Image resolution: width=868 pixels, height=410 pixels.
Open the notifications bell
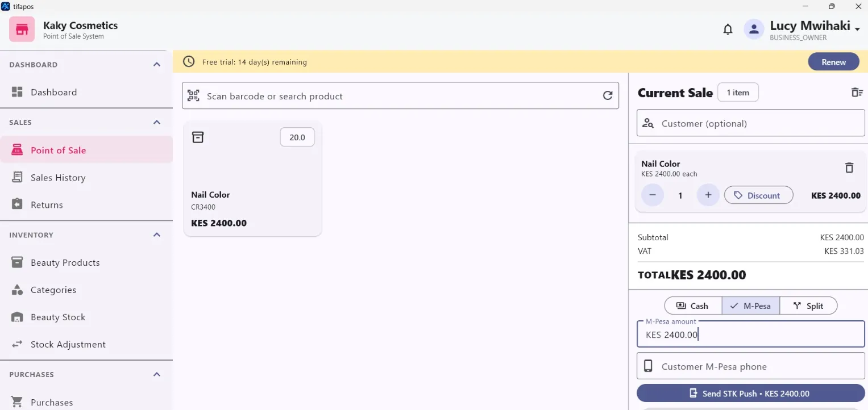point(728,29)
